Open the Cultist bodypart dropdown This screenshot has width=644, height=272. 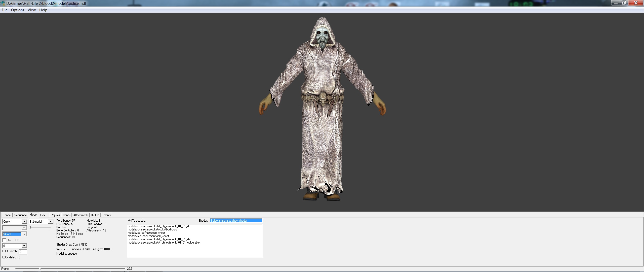coord(24,222)
